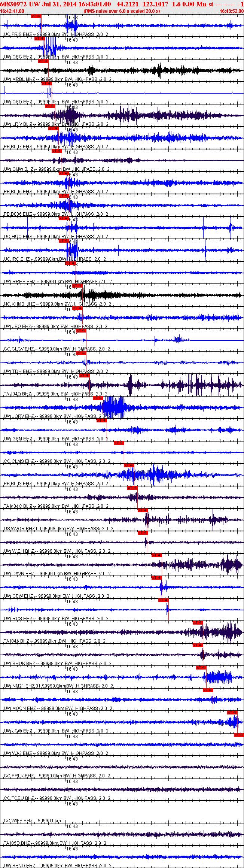Click red pick flag on the MOON trace
Image resolution: width=244 pixels, height=868 pixels.
tap(208, 690)
